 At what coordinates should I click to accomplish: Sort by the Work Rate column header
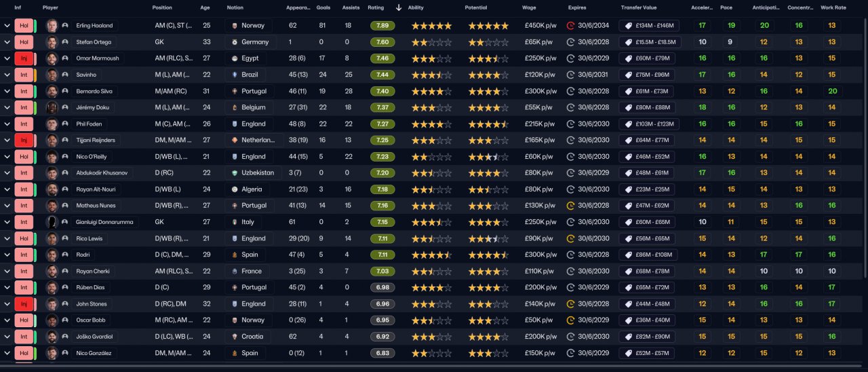coord(833,7)
